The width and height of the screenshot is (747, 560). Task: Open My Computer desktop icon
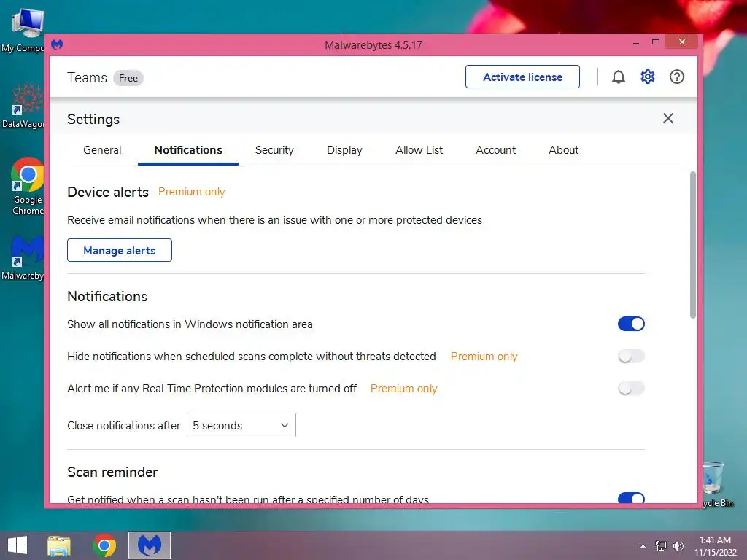tap(23, 31)
